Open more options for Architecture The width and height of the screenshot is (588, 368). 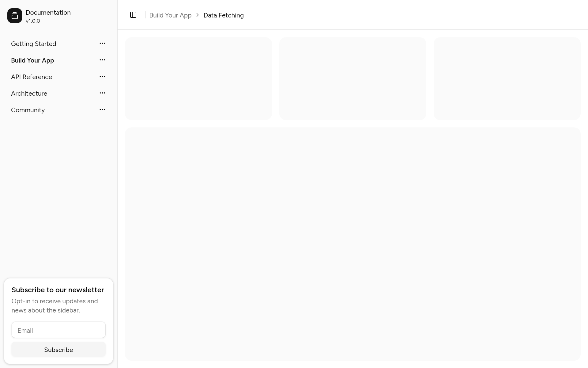point(102,93)
